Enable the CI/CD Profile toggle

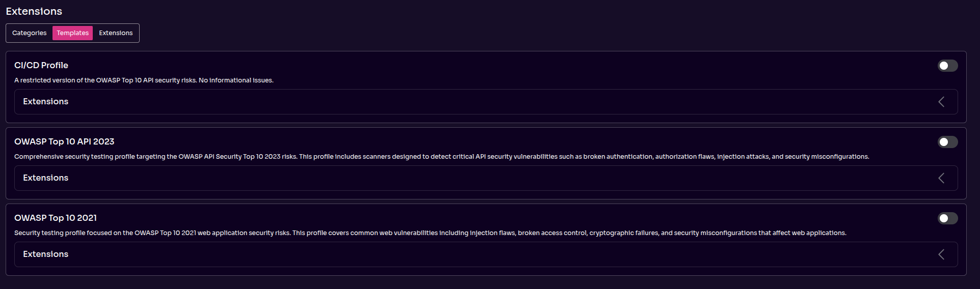click(x=947, y=66)
